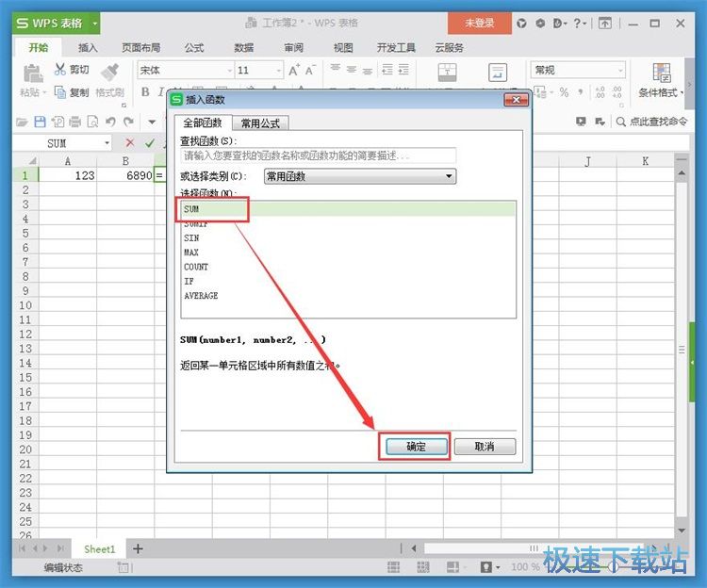
Task: Select the 全部函数 tab in dialog
Action: point(203,122)
